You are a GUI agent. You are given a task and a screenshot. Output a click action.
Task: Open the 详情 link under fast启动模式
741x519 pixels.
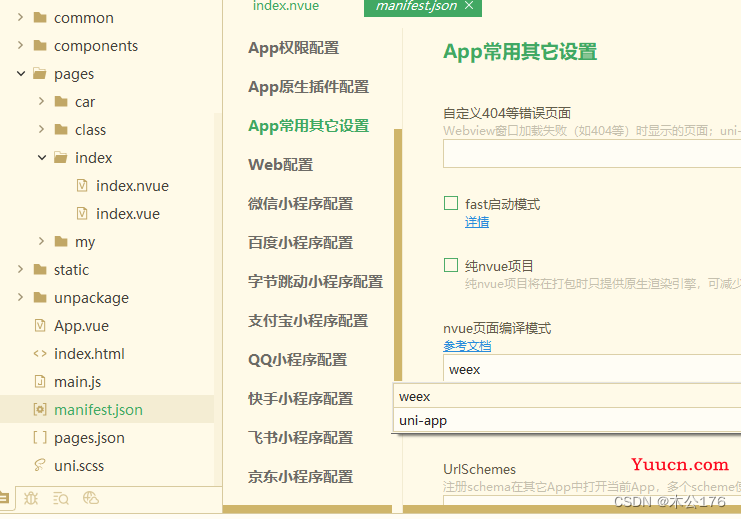[x=477, y=222]
